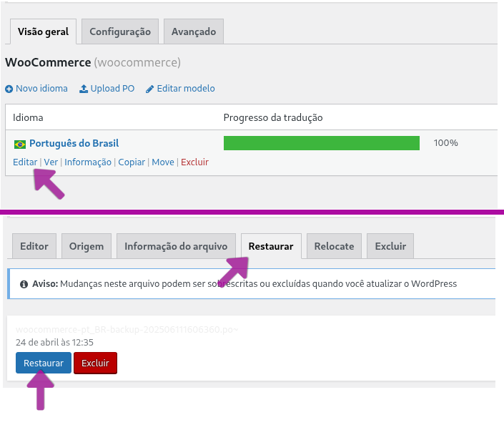The image size is (504, 425).
Task: Click the red Excluir link for Português do Brasil
Action: click(194, 162)
